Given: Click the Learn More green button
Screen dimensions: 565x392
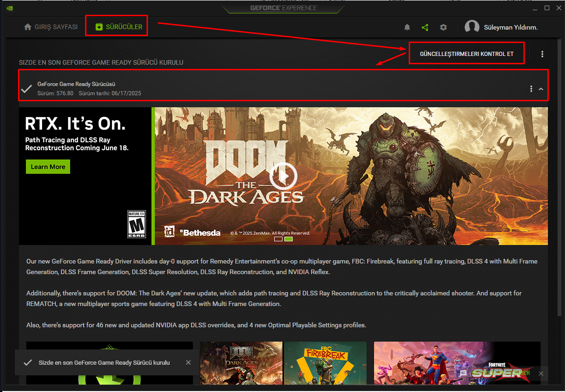Looking at the screenshot, I should 48,167.
